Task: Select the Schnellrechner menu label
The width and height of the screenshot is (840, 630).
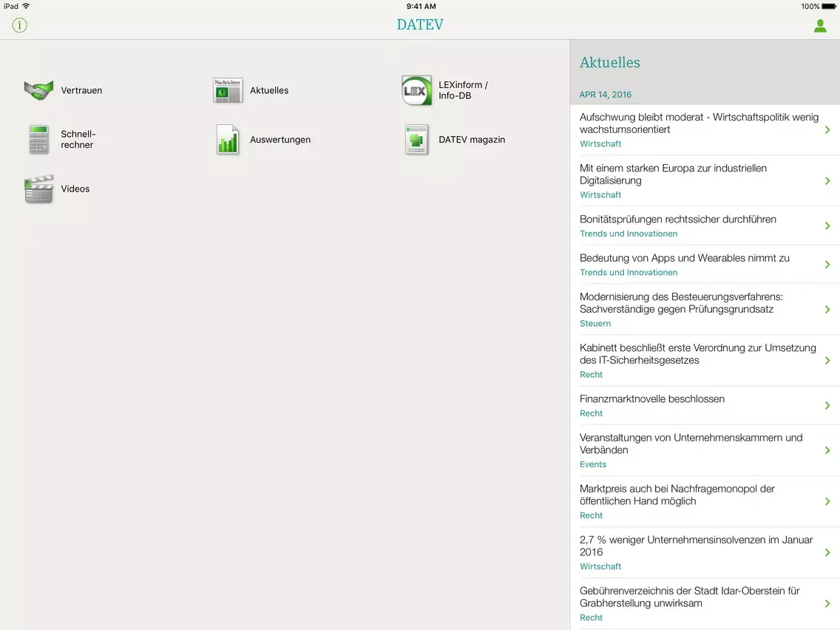Action: point(78,139)
